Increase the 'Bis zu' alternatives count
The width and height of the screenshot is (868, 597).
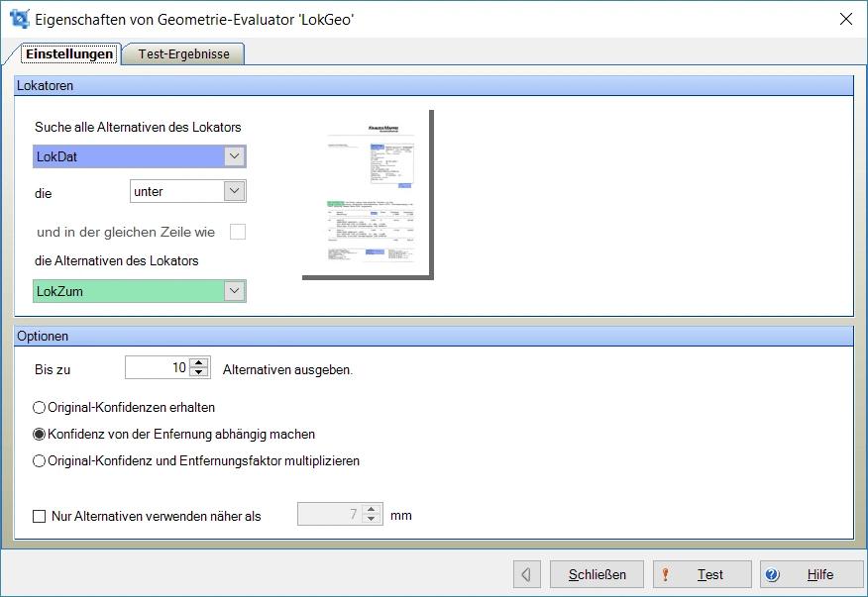(200, 363)
